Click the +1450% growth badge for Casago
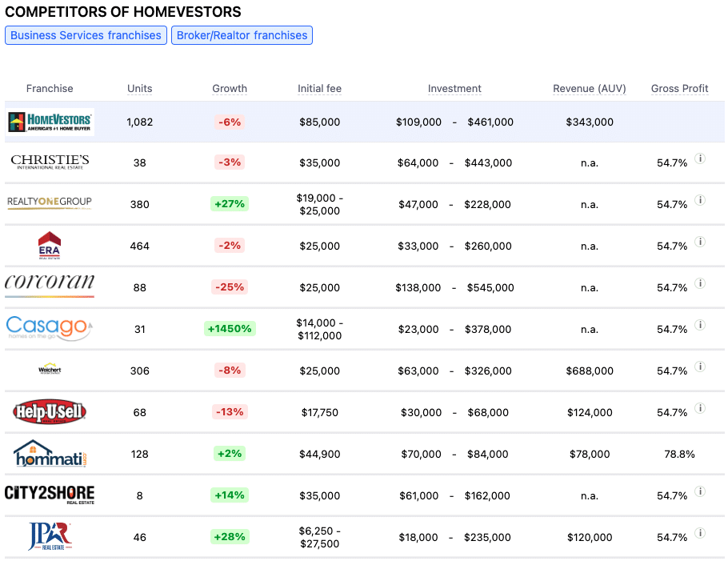This screenshot has width=728, height=569. coord(230,328)
